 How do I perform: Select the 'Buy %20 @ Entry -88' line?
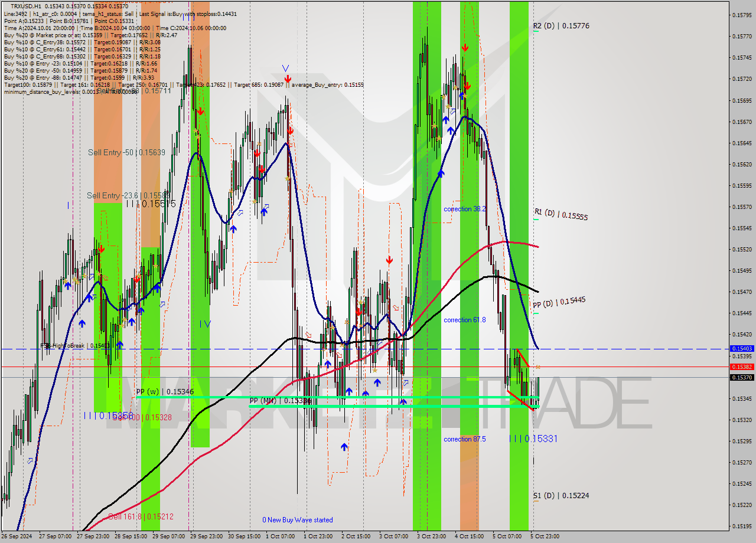click(79, 77)
